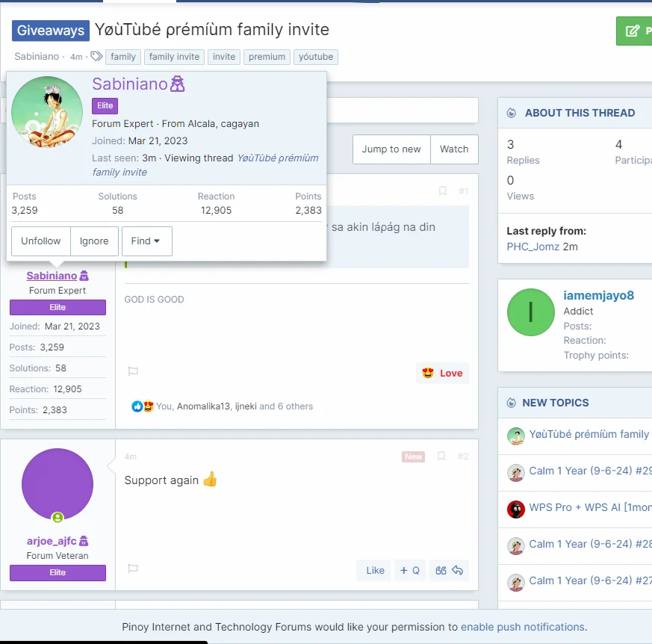The image size is (652, 644).
Task: Click the New Topics header icon
Action: pyautogui.click(x=512, y=403)
